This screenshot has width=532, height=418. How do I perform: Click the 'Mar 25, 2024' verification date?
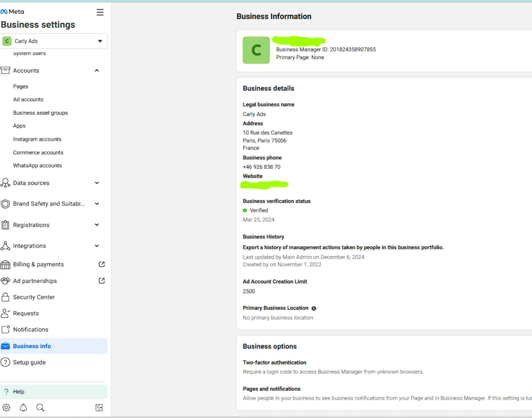click(258, 220)
